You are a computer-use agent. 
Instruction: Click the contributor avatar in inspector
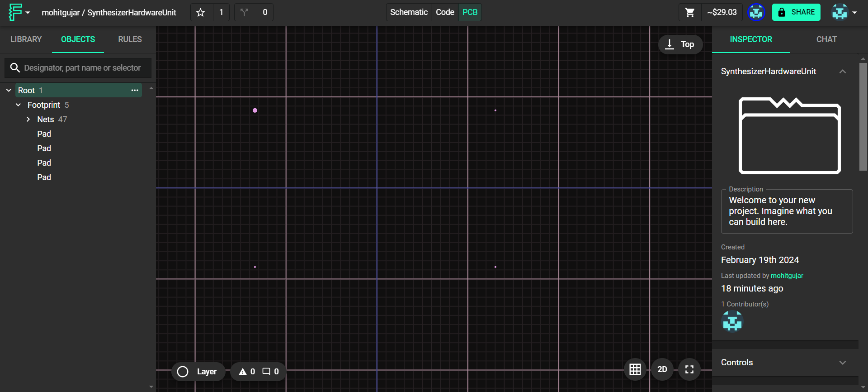tap(732, 321)
